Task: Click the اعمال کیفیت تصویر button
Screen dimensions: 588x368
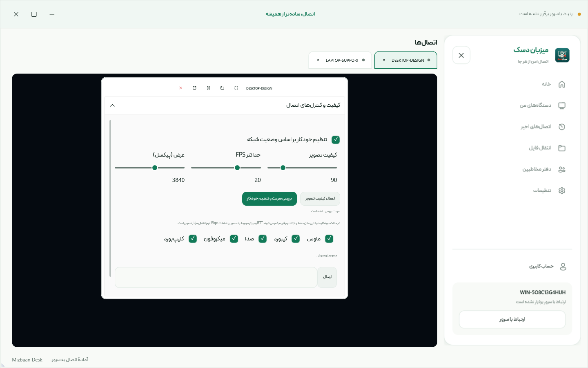Action: pyautogui.click(x=320, y=199)
